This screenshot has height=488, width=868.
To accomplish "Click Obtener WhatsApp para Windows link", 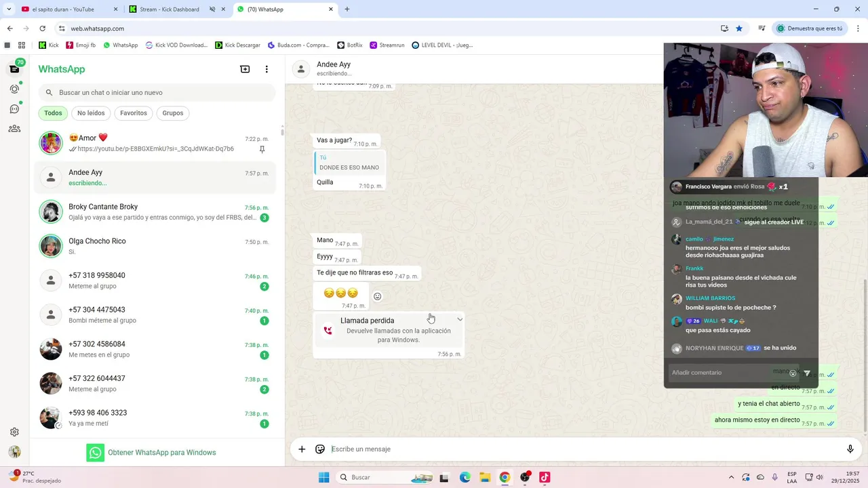I will (151, 452).
